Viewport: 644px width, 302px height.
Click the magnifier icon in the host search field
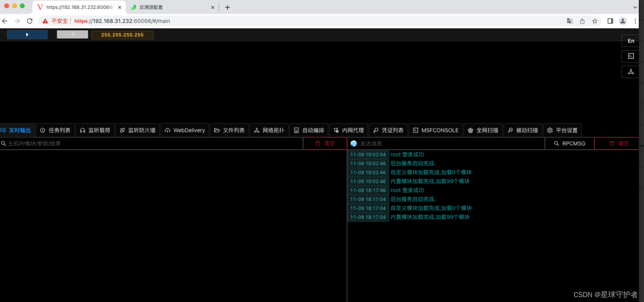[3, 144]
